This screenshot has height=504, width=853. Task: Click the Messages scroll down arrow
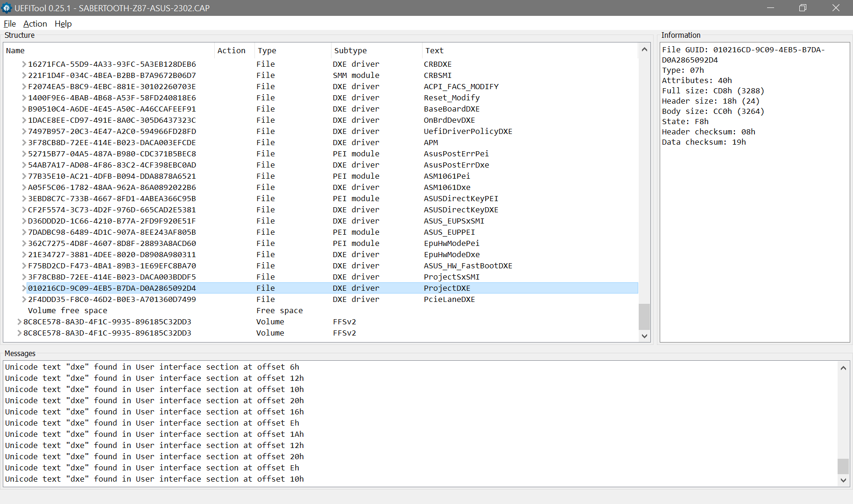[843, 480]
